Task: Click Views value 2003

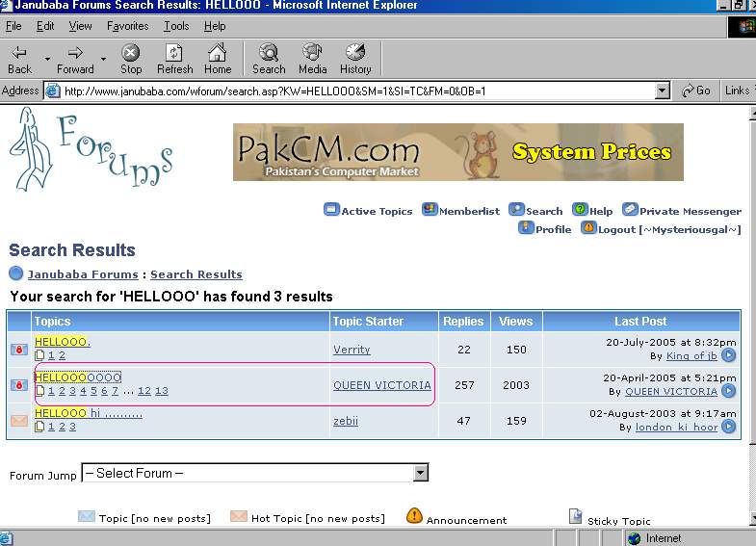Action: coord(516,385)
